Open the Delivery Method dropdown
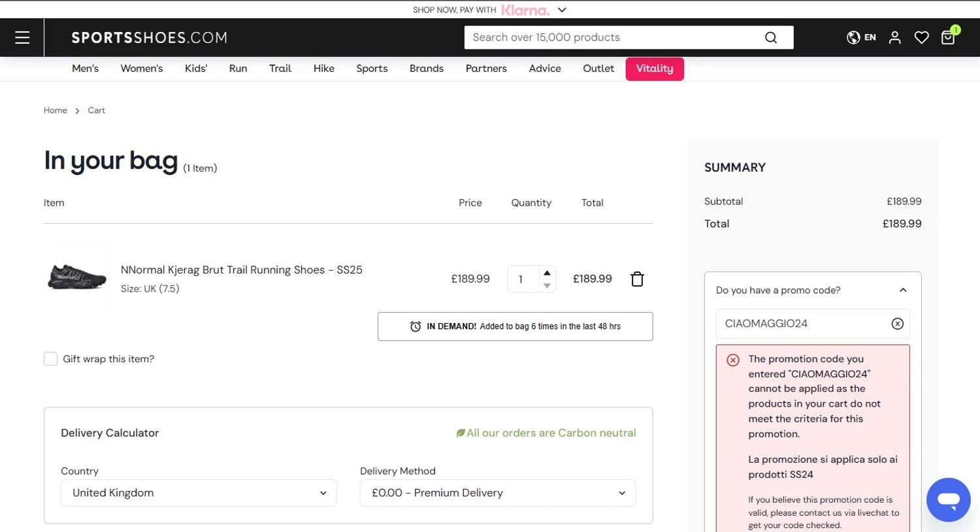The height and width of the screenshot is (532, 980). (x=497, y=493)
